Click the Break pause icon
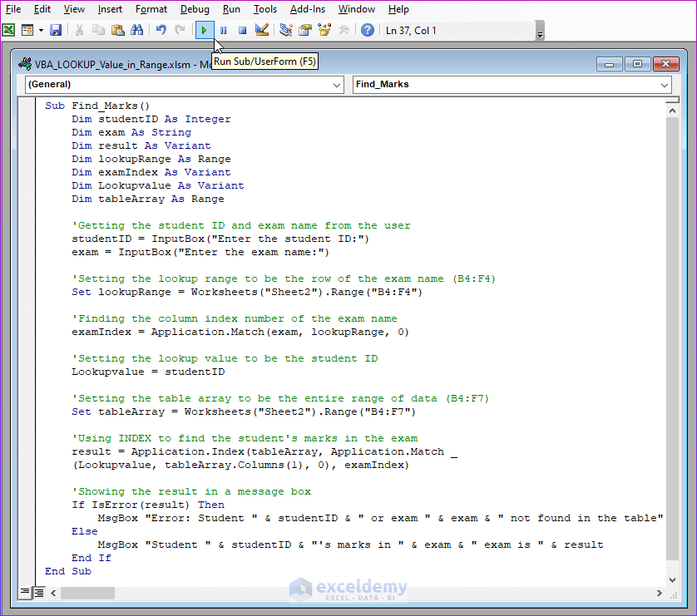The image size is (697, 616). [224, 30]
